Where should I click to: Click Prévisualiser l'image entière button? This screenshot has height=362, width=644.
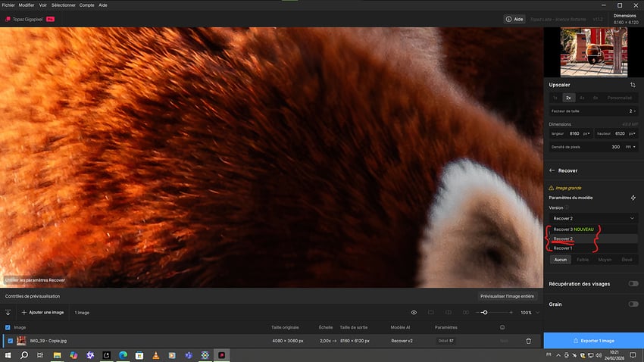[508, 296]
